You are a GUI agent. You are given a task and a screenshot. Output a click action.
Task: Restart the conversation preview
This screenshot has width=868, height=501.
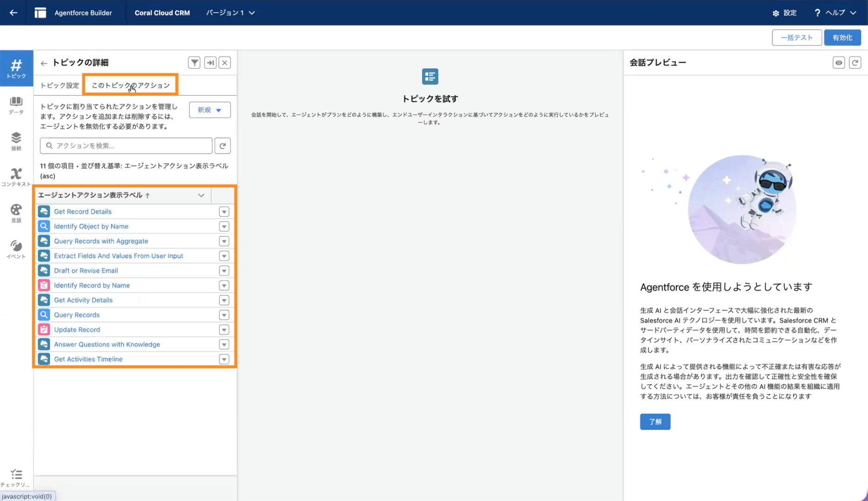click(855, 63)
